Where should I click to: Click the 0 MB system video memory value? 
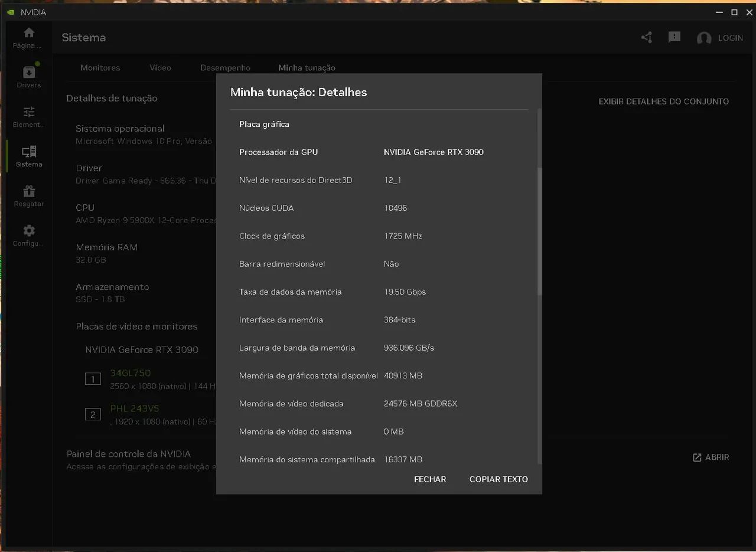coord(393,432)
